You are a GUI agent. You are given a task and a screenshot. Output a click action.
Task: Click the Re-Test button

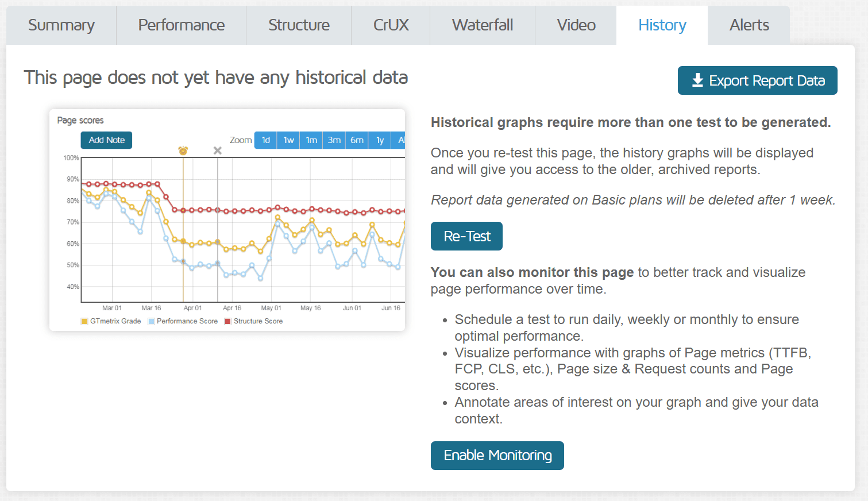[466, 236]
